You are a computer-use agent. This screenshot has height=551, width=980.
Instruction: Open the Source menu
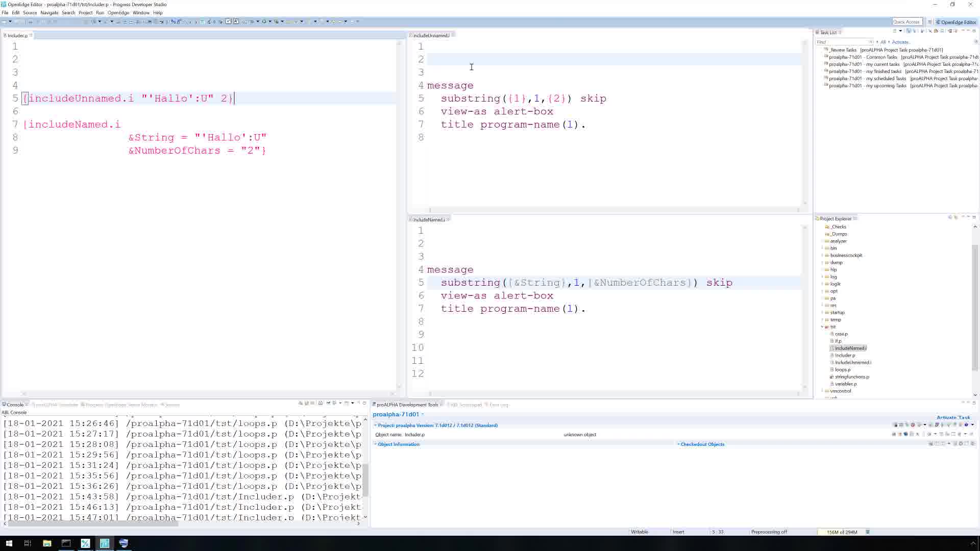[30, 13]
